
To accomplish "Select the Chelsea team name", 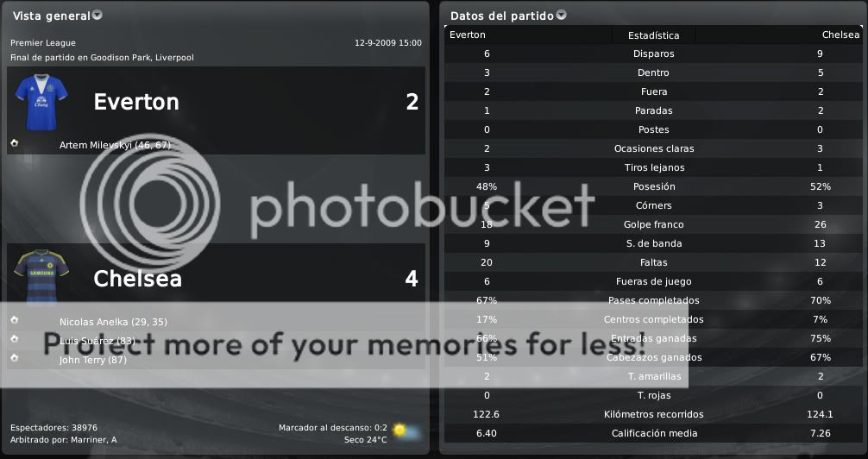I will click(137, 279).
